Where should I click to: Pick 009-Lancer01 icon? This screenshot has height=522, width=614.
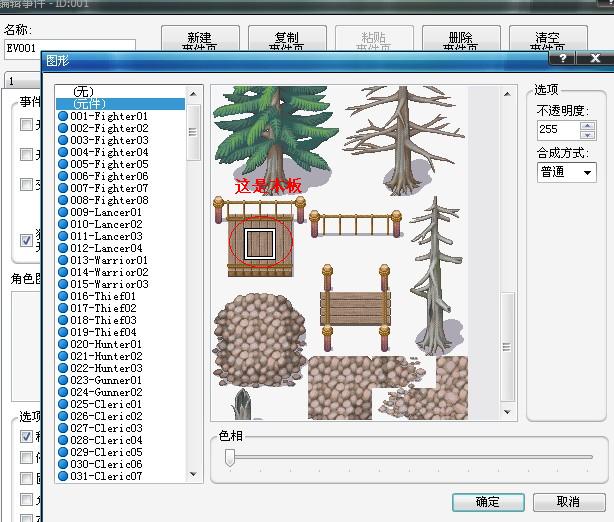[63, 212]
